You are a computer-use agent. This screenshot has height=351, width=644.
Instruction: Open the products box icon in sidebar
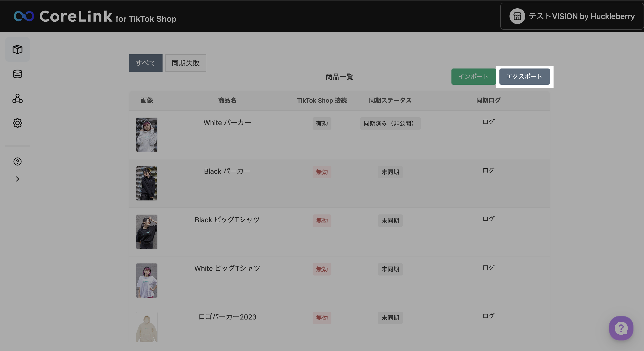point(18,49)
